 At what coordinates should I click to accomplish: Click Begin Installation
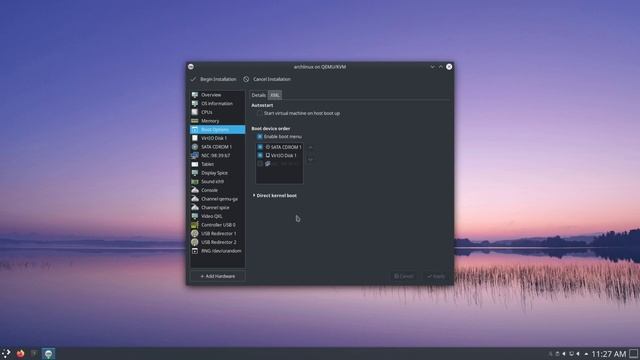(x=213, y=79)
